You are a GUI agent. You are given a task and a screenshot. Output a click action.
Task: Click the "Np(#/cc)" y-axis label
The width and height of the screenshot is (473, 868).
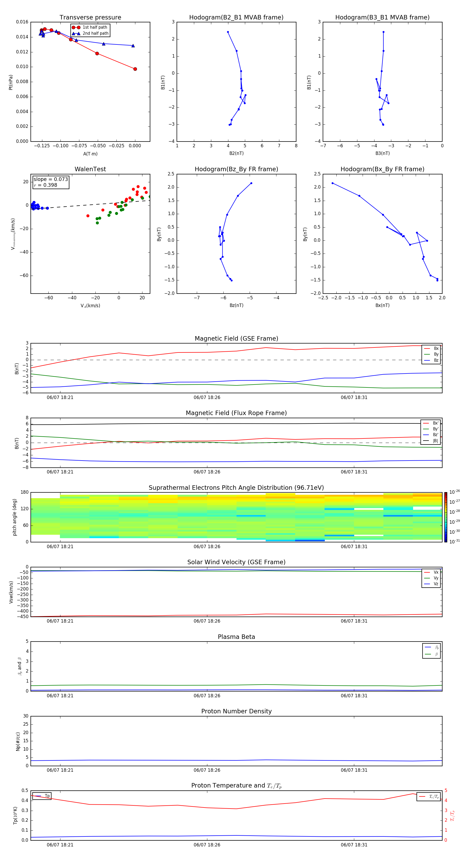coord(18,741)
